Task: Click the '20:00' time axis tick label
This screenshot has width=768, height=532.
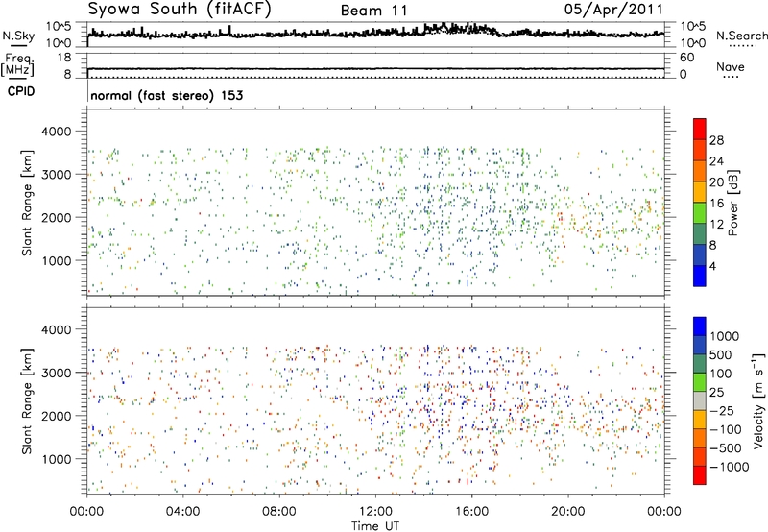Action: 567,512
